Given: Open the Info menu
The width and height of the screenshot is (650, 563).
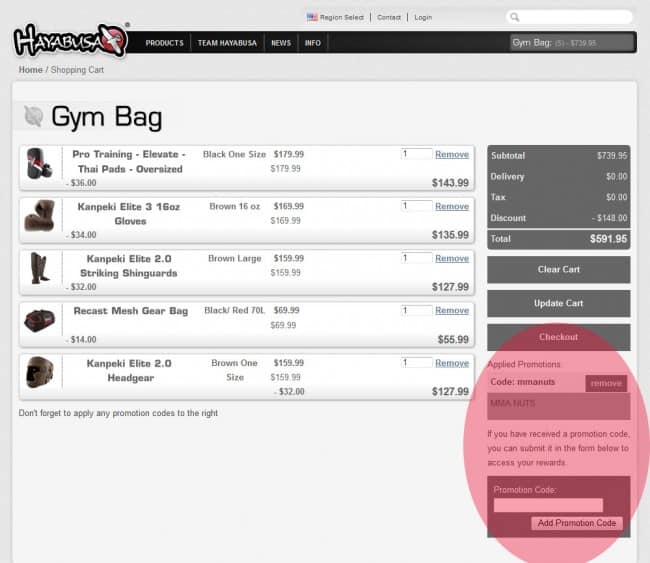Looking at the screenshot, I should pyautogui.click(x=313, y=43).
